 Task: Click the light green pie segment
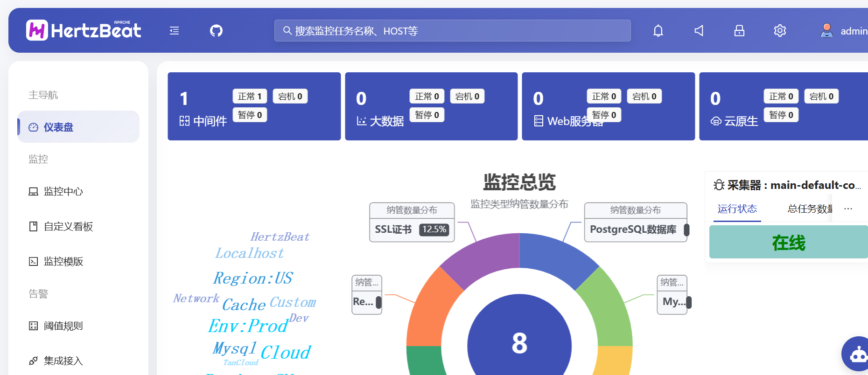click(609, 308)
